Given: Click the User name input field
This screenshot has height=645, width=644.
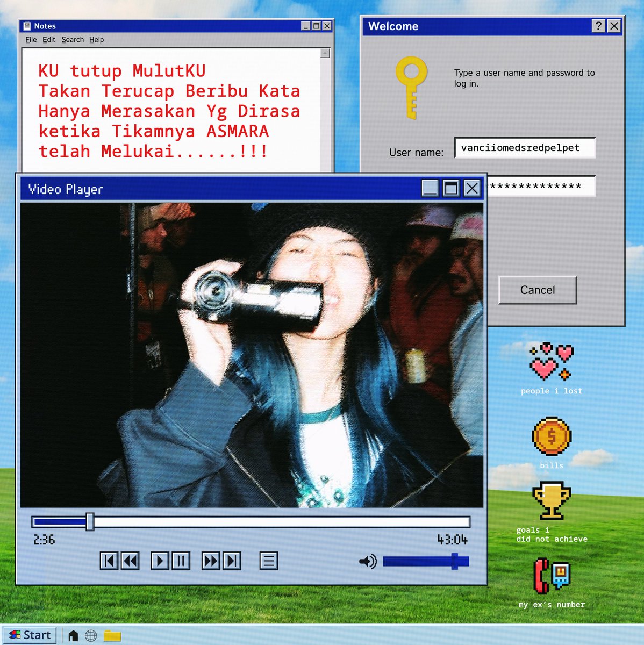Looking at the screenshot, I should coord(525,148).
